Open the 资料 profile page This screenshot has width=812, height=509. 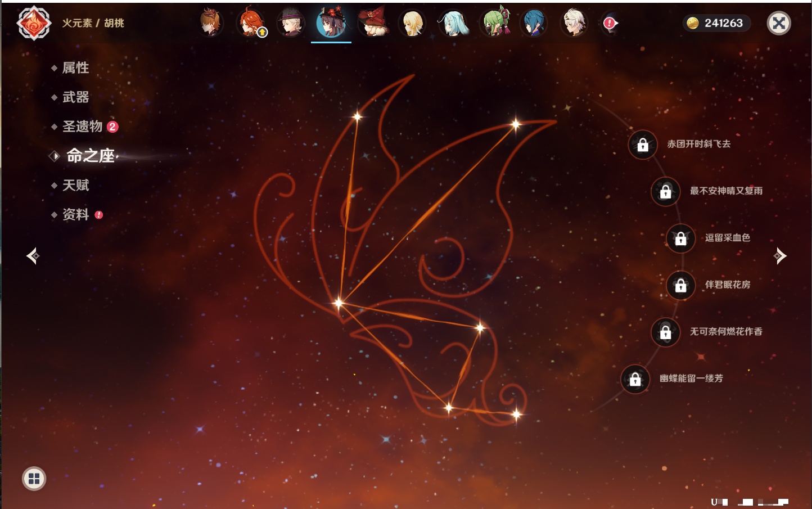click(x=75, y=214)
